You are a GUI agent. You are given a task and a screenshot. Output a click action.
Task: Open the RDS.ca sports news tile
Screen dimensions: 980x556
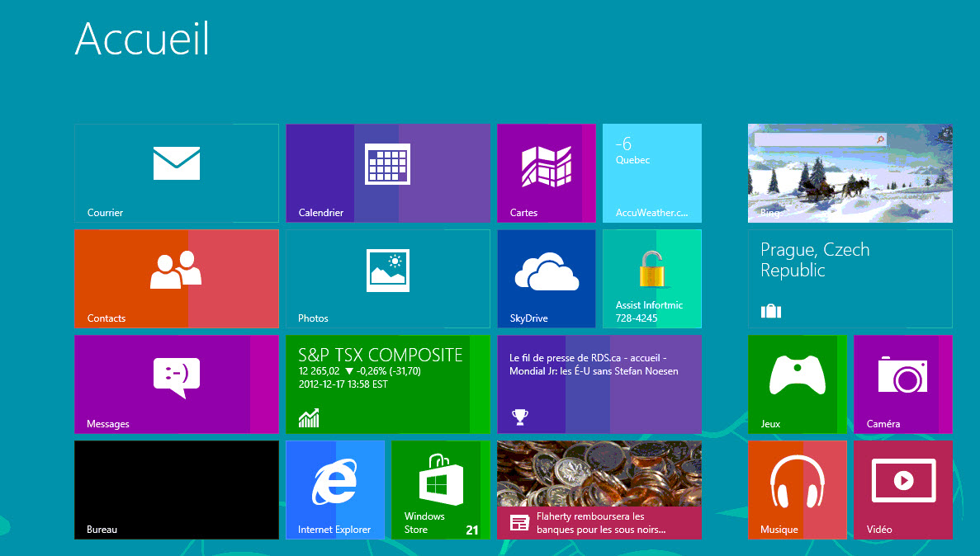599,384
